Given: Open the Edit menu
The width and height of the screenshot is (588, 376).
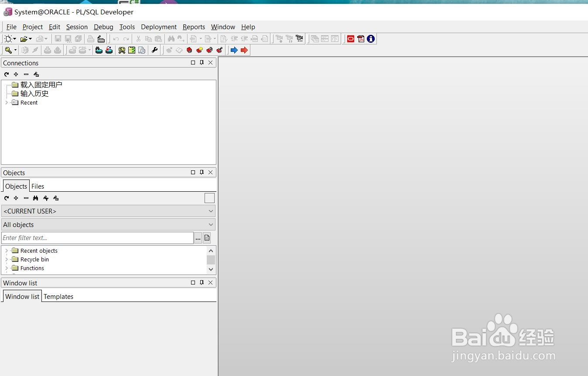Looking at the screenshot, I should [55, 27].
